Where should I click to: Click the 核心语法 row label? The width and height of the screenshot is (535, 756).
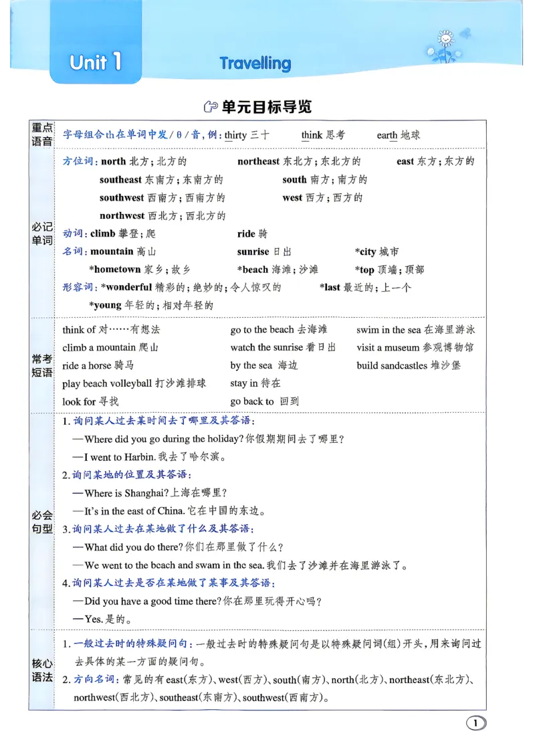[42, 670]
